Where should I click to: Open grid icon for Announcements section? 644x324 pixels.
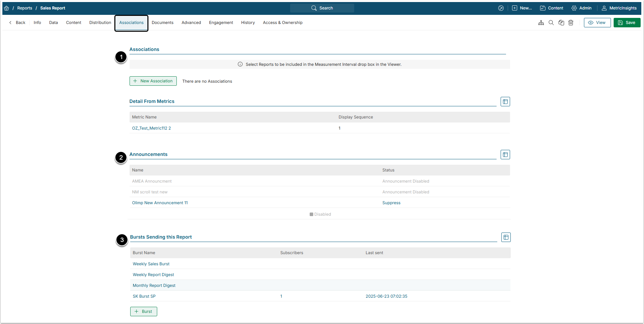click(x=505, y=155)
